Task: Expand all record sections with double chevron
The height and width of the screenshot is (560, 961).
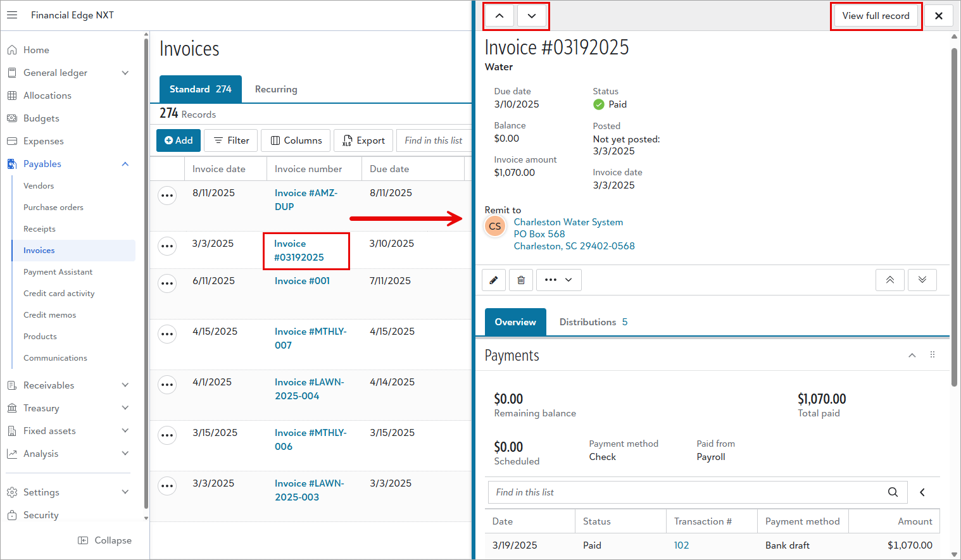Action: [x=922, y=279]
